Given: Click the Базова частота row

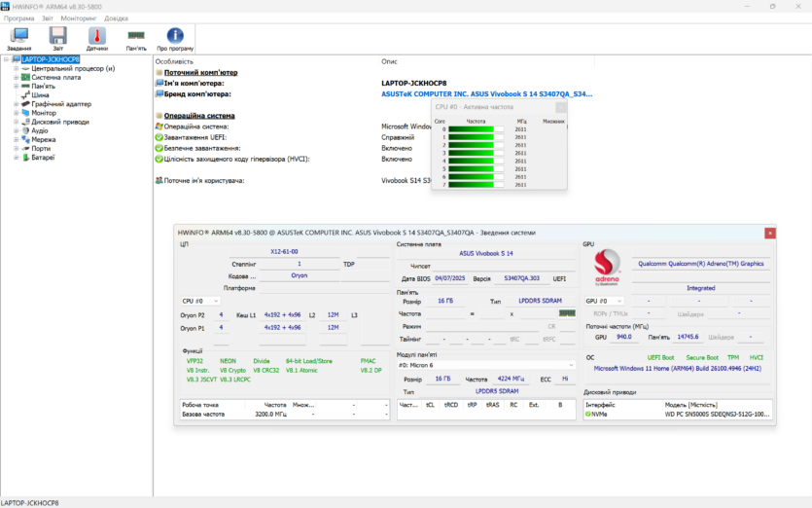Looking at the screenshot, I should (284, 415).
